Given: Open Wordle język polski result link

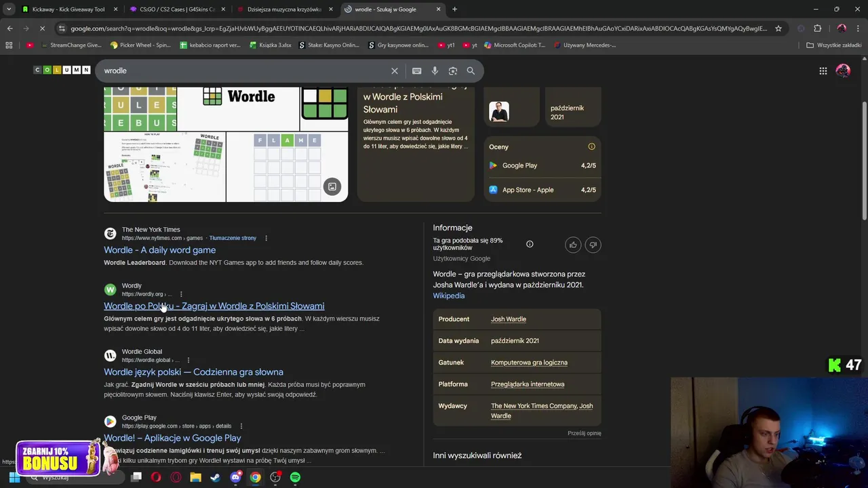Looking at the screenshot, I should pos(193,372).
